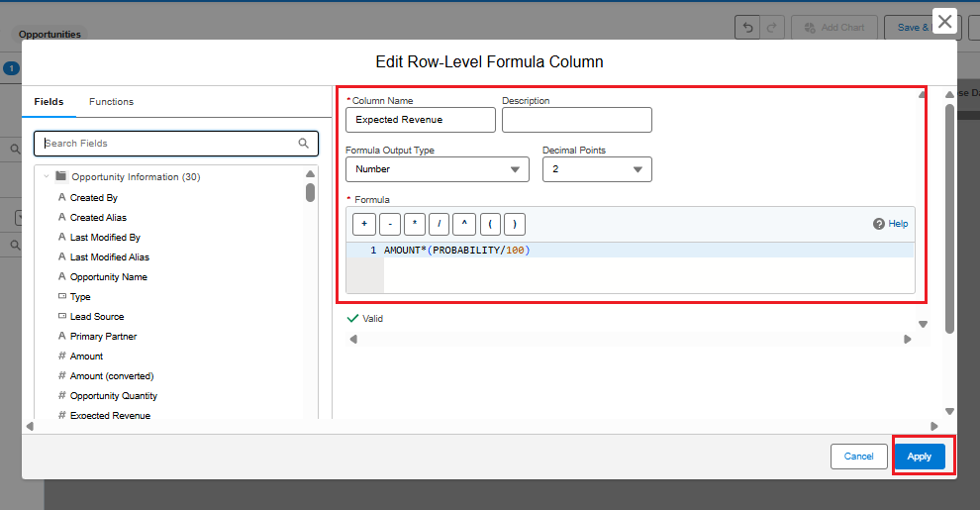Viewport: 980px width, 510px height.
Task: Click the Column Name input field
Action: click(x=420, y=120)
